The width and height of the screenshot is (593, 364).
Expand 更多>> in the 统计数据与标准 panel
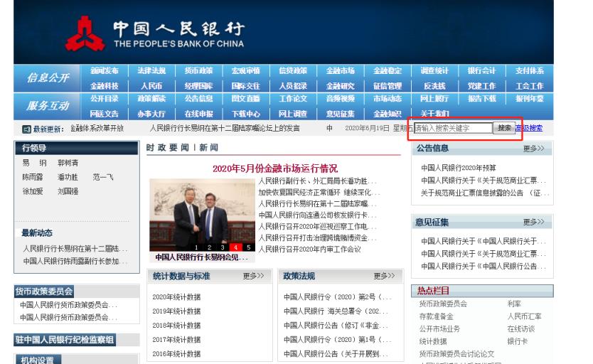point(253,276)
